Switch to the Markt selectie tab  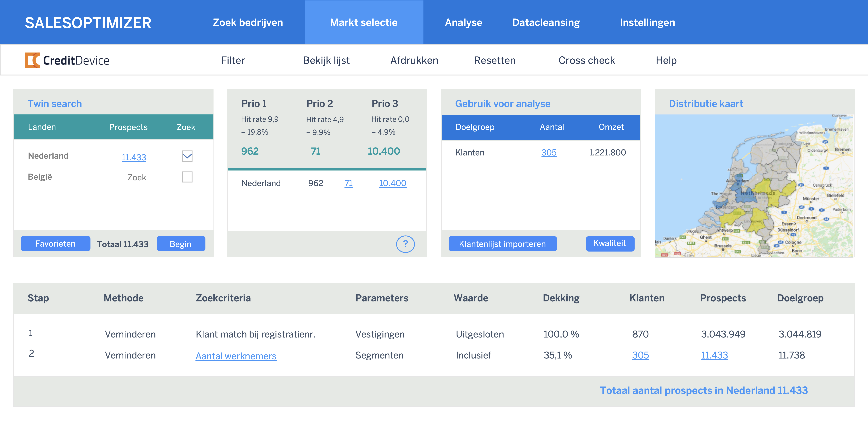tap(364, 22)
